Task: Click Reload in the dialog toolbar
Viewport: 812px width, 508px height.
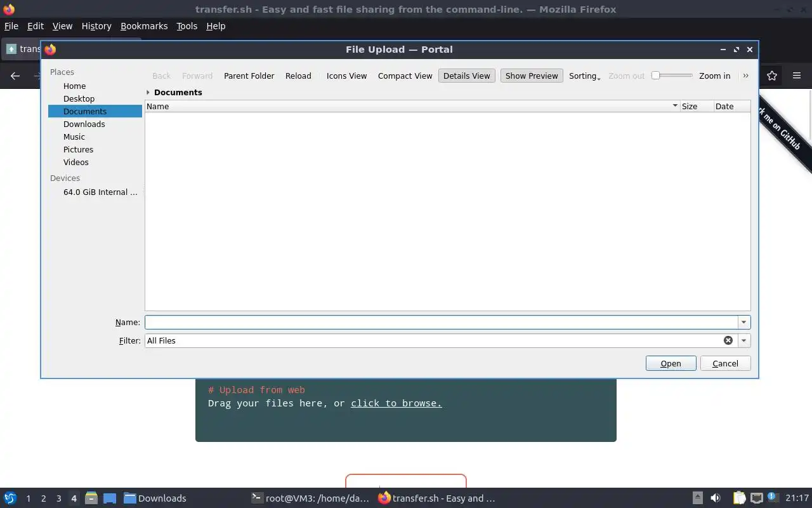Action: click(x=298, y=76)
